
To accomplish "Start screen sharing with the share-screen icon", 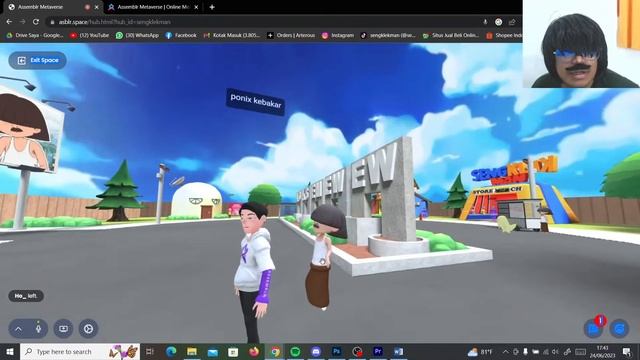I will pyautogui.click(x=63, y=329).
